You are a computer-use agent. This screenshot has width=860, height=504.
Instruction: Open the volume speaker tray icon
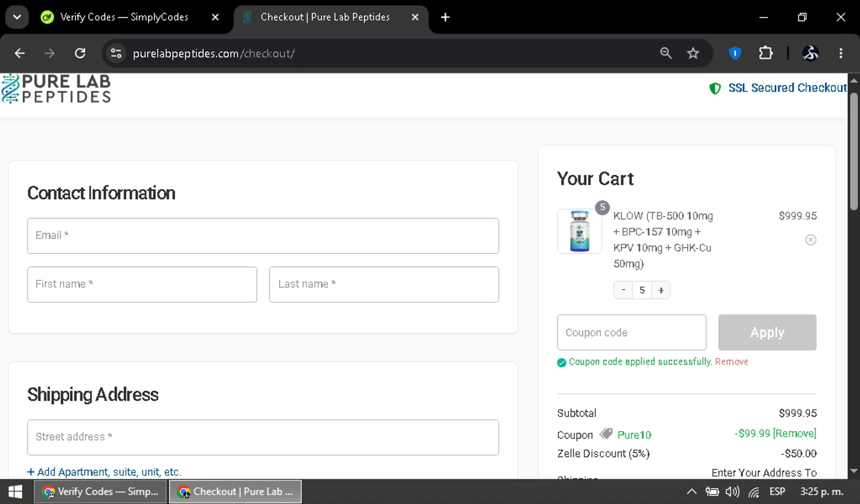pos(733,492)
